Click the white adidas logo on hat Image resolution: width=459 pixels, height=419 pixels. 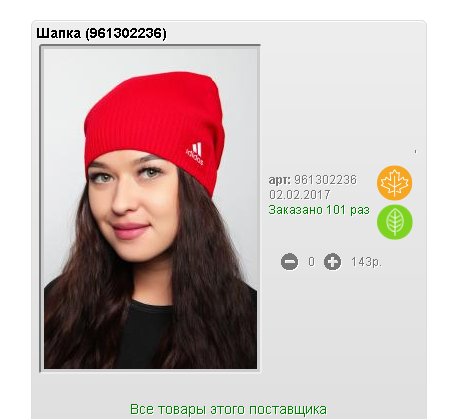[x=195, y=154]
